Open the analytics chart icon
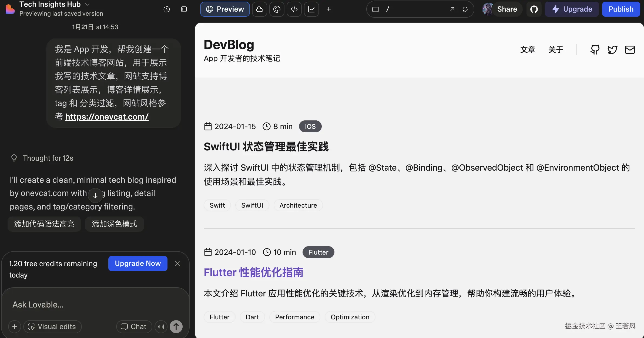 [x=311, y=9]
